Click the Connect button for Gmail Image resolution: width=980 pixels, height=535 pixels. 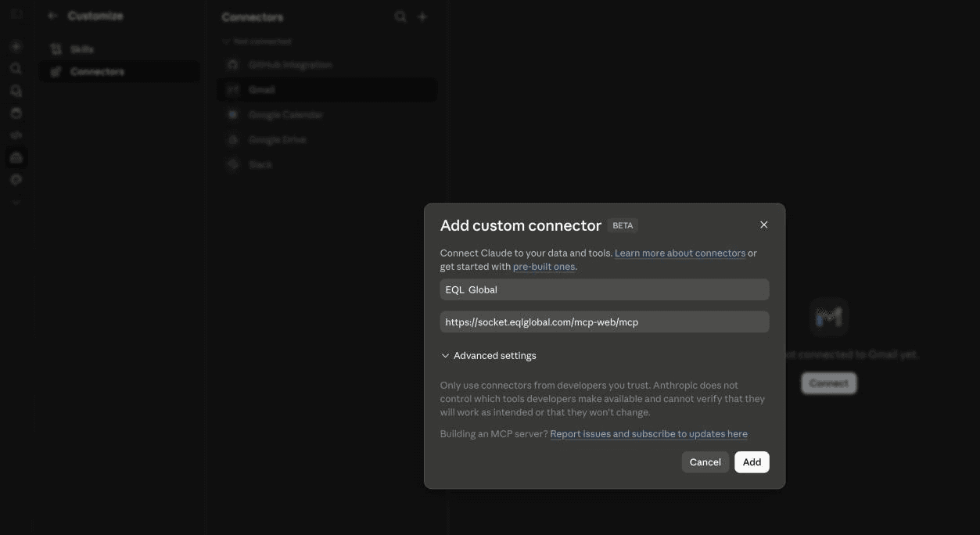[828, 383]
